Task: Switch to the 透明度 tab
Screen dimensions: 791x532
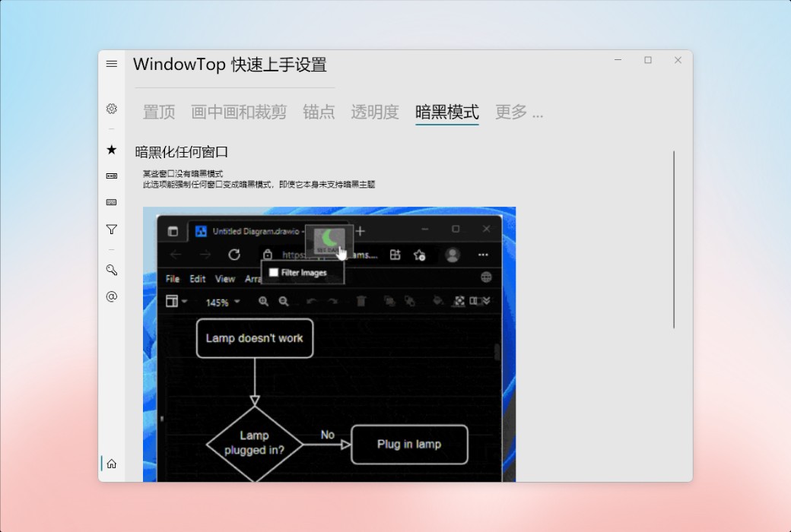Action: point(375,112)
